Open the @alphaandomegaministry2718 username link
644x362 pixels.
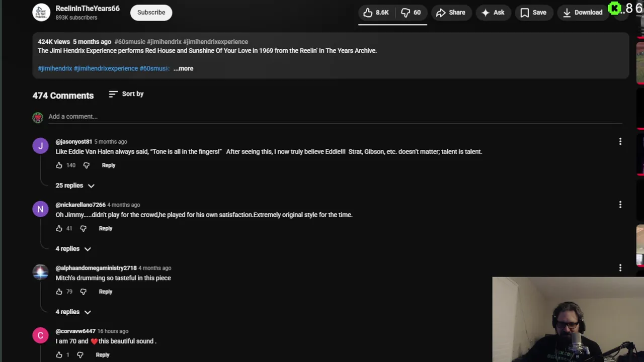[96, 268]
